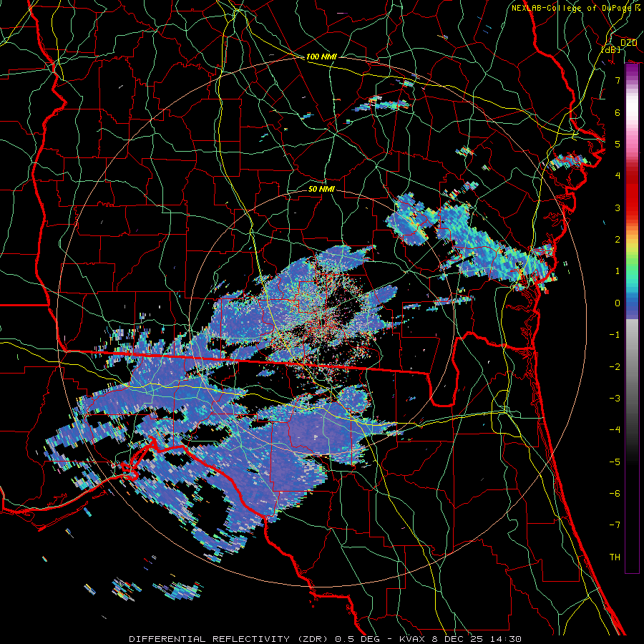Viewport: 644px width, 644px height.
Task: Click the -7 value on the color scale
Action: 615,525
